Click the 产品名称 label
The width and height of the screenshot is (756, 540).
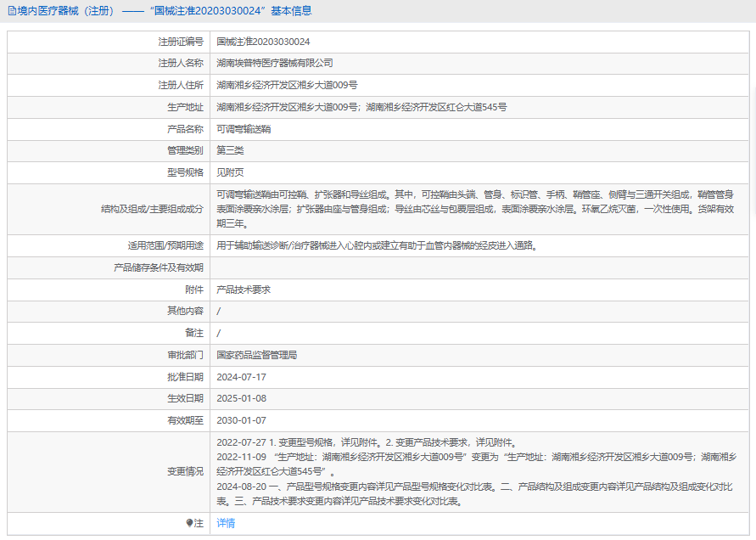pos(185,129)
